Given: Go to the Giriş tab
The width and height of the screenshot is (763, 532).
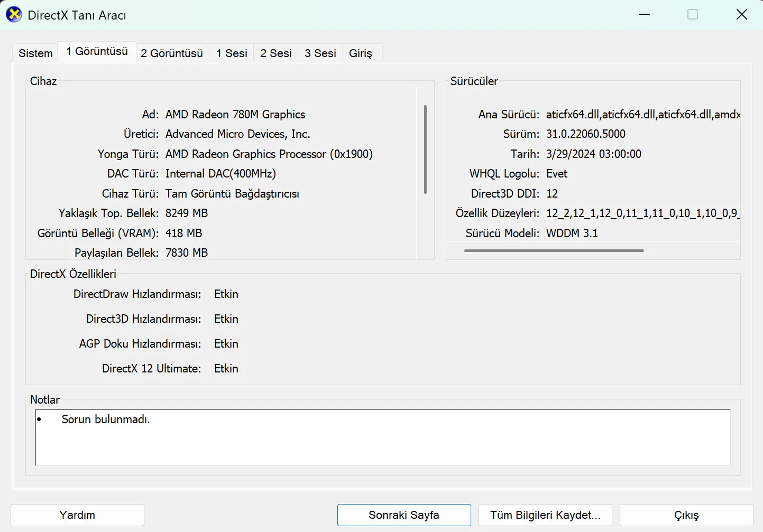Looking at the screenshot, I should coord(361,53).
